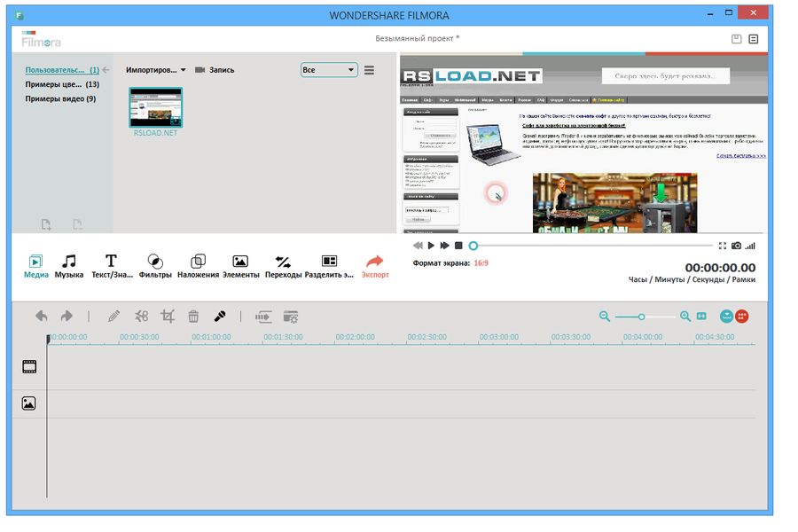Click the trash delete icon

tap(193, 317)
